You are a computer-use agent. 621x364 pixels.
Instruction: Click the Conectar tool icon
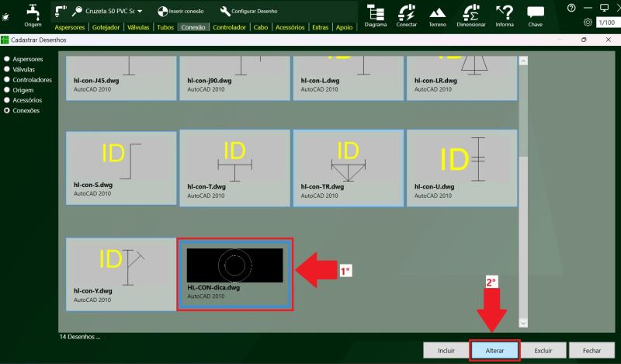point(406,12)
